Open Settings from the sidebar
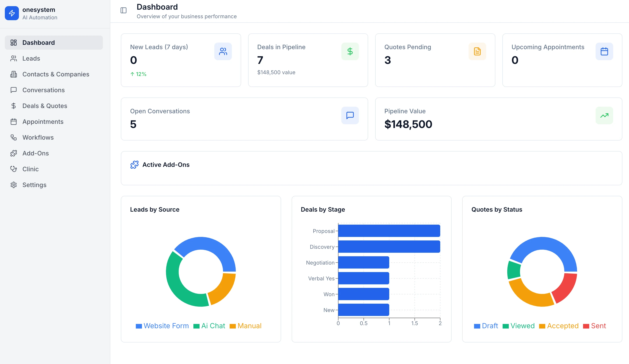This screenshot has width=629, height=364. pyautogui.click(x=34, y=185)
